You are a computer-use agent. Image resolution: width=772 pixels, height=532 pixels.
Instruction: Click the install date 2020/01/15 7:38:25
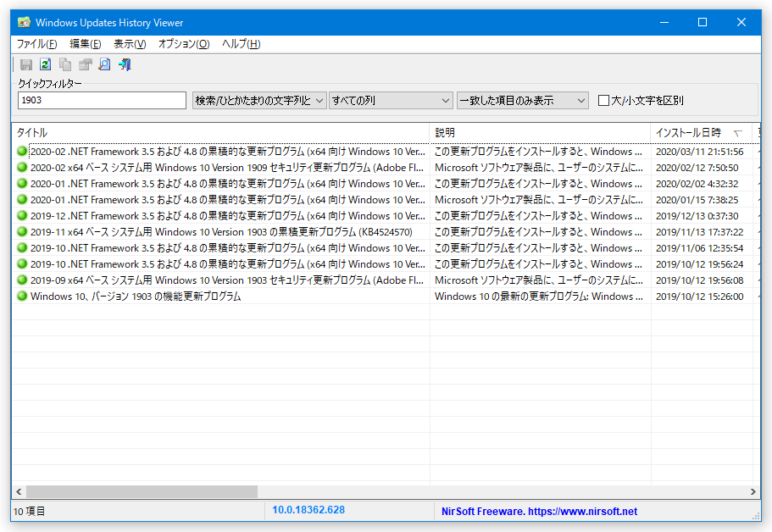click(697, 200)
